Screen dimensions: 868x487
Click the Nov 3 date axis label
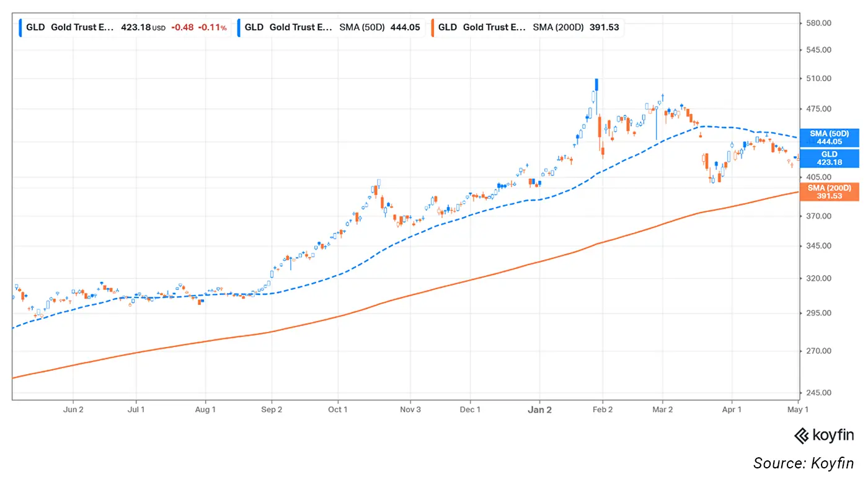point(410,410)
